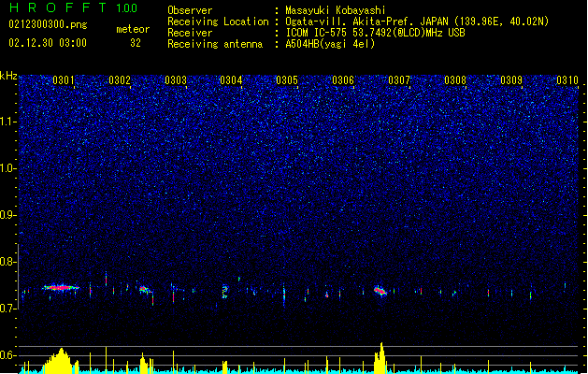Click the 0310 time marker

point(567,79)
